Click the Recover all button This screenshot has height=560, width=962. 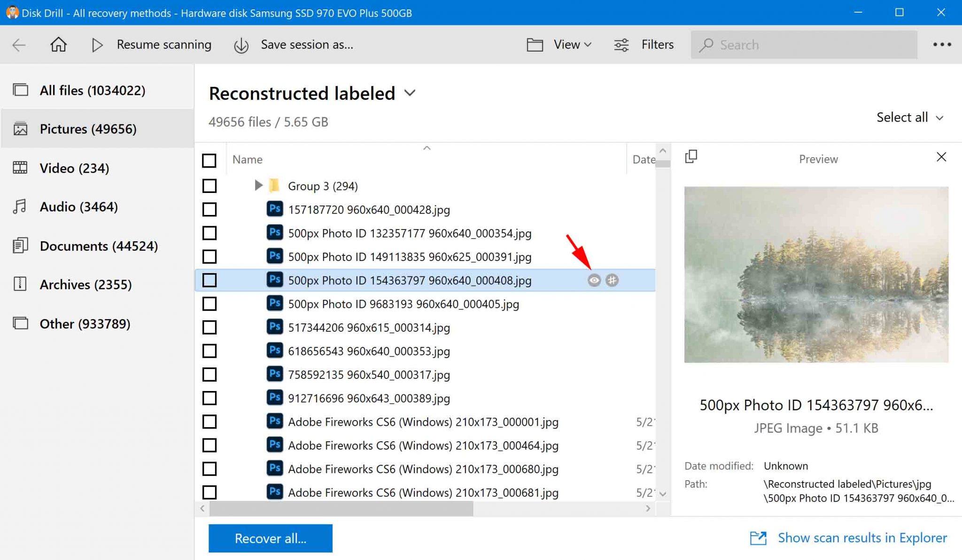coord(270,538)
